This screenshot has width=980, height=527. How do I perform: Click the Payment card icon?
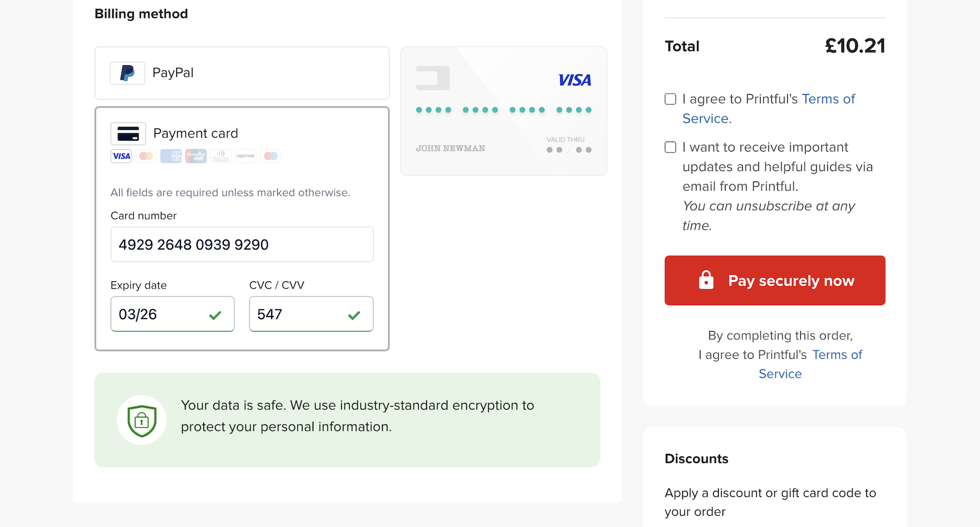(x=128, y=134)
